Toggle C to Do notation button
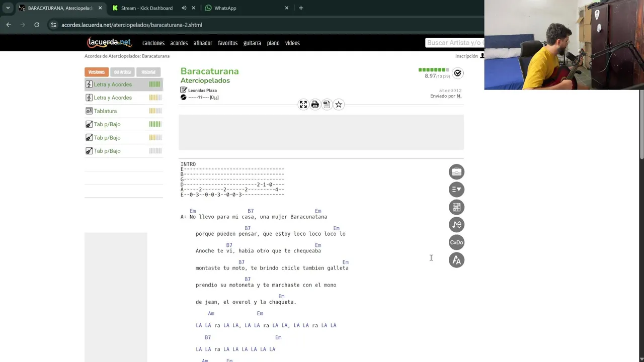This screenshot has width=644, height=362. pyautogui.click(x=456, y=242)
